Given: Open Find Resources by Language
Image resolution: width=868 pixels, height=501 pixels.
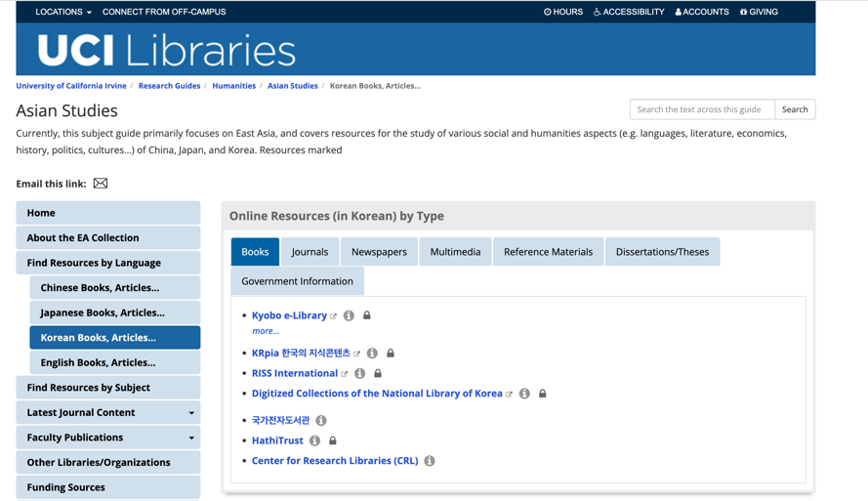Looking at the screenshot, I should pos(108,263).
